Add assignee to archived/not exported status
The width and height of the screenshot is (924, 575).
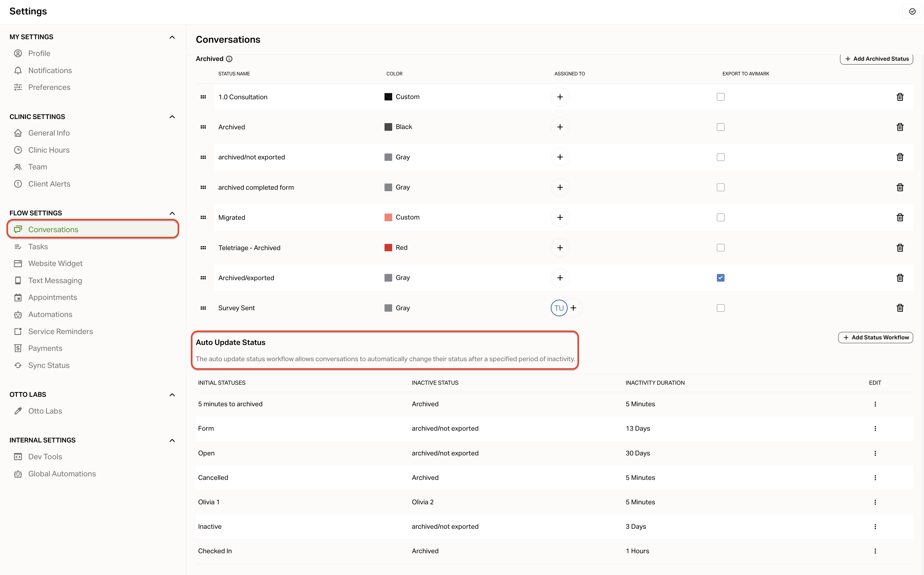(560, 157)
